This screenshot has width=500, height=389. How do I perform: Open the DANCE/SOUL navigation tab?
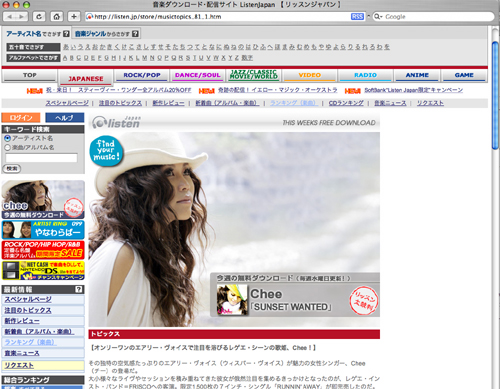198,75
